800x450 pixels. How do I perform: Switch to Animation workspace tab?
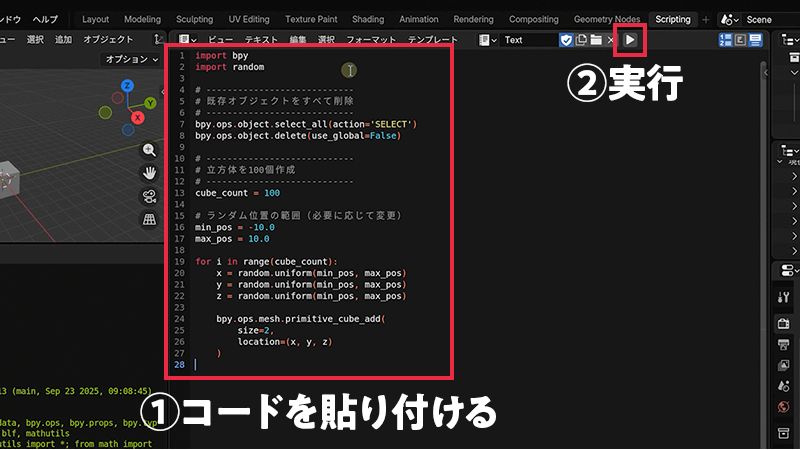tap(418, 19)
